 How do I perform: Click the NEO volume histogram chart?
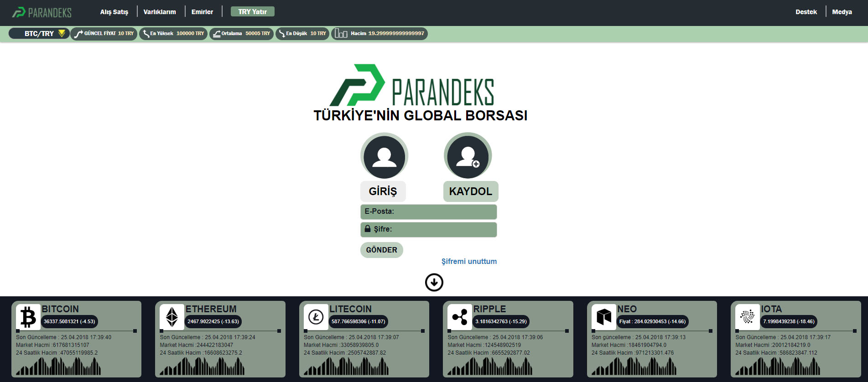pos(634,366)
